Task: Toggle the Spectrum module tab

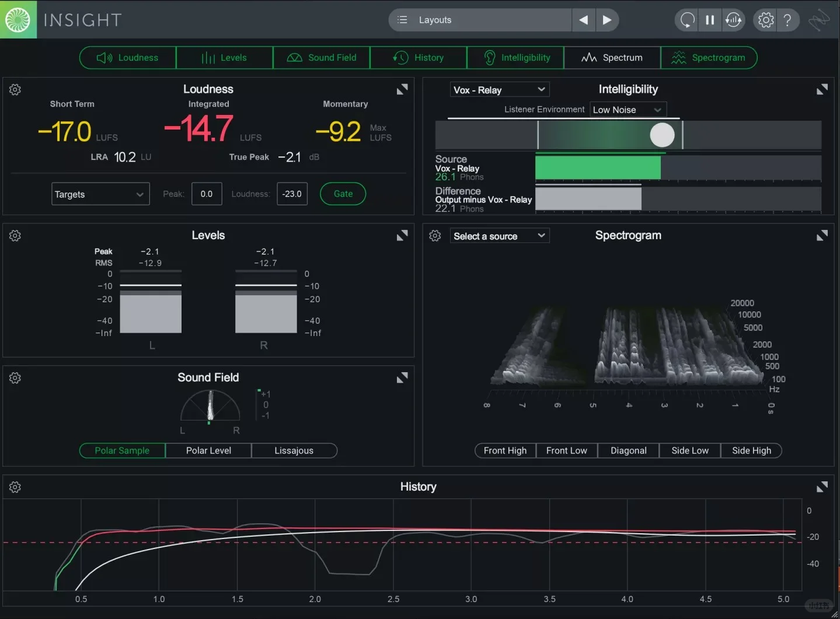Action: tap(612, 58)
